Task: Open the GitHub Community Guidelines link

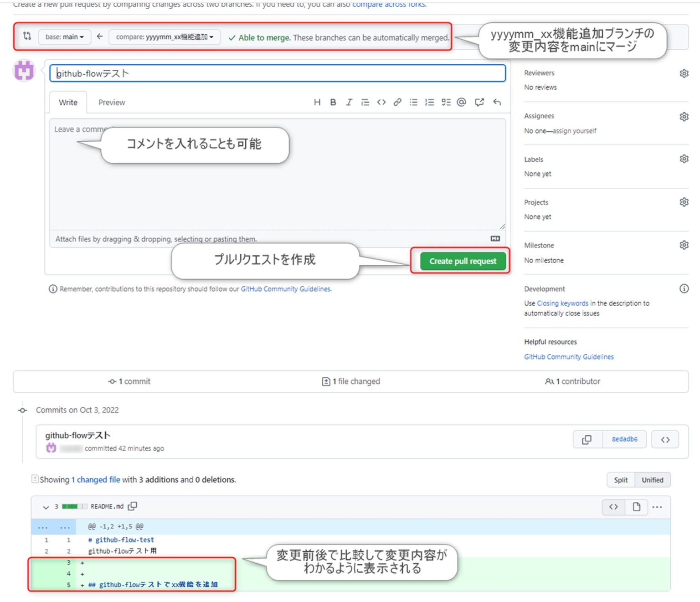Action: click(x=568, y=356)
